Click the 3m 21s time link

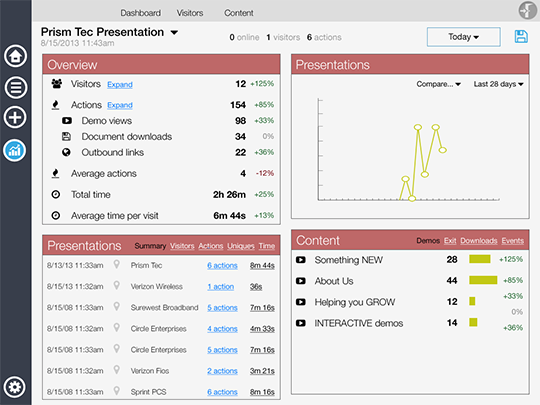pyautogui.click(x=262, y=371)
